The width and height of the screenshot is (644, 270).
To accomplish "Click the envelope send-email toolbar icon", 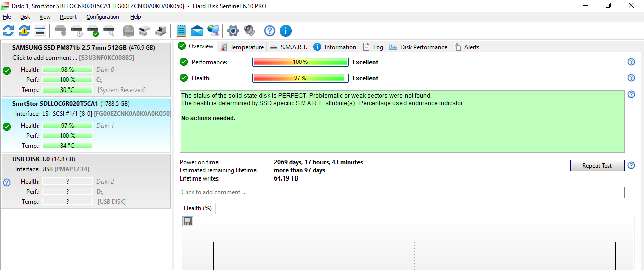I will point(197,31).
